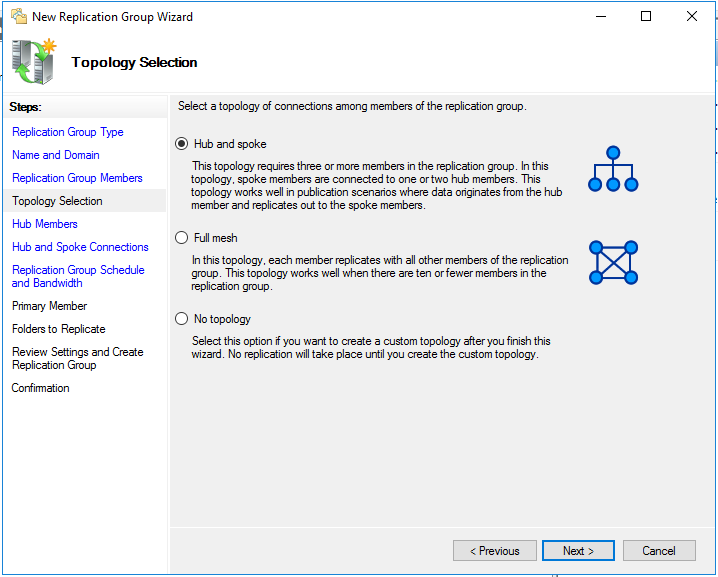Click the wizard title bar icon
Image resolution: width=718 pixels, height=577 pixels.
(19, 16)
